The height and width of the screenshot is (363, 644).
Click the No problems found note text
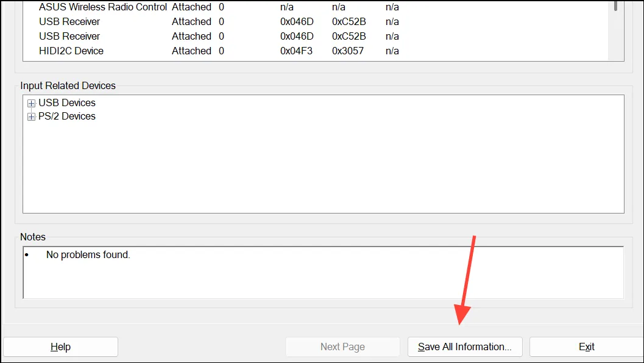[x=88, y=255]
